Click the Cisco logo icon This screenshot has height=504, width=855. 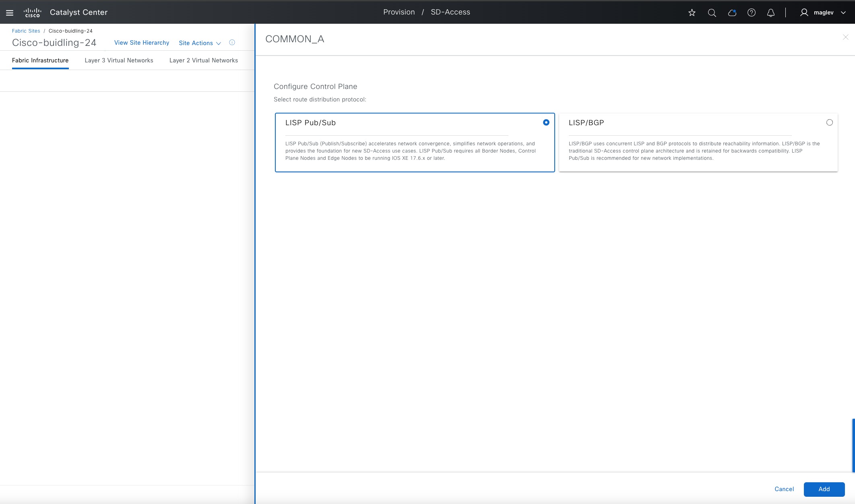click(32, 12)
